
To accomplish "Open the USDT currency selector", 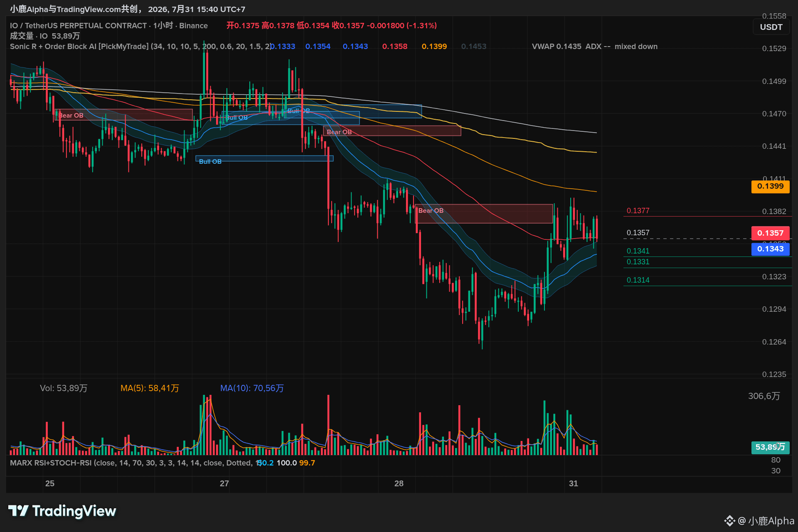I will pyautogui.click(x=771, y=27).
